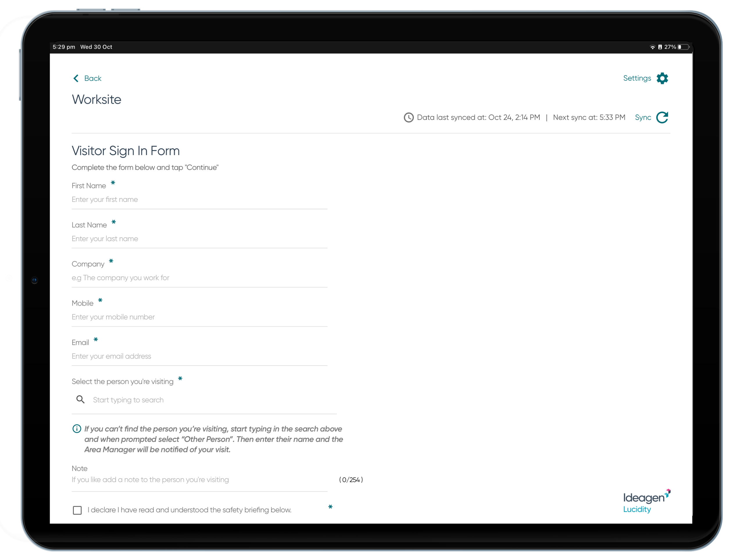Click the Company name input field
The height and width of the screenshot is (560, 744).
[200, 278]
